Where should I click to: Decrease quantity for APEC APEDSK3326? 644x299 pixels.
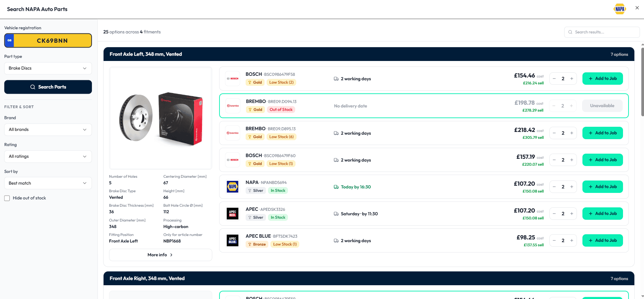click(x=554, y=214)
